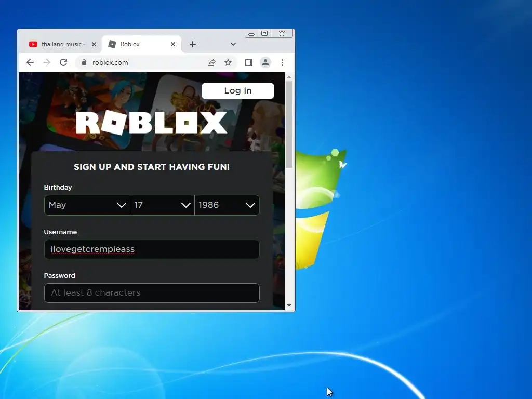Click the forward navigation arrow
The image size is (532, 399).
click(x=47, y=62)
